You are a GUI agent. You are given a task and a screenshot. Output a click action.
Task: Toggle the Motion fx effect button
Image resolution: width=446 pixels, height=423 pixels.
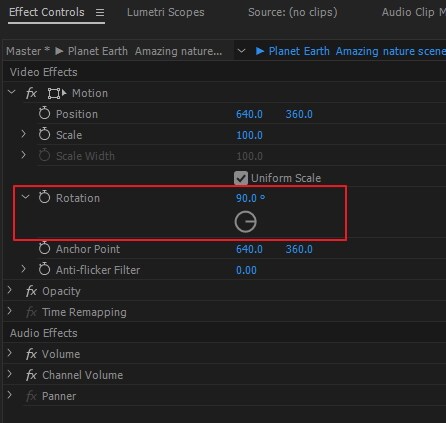31,93
